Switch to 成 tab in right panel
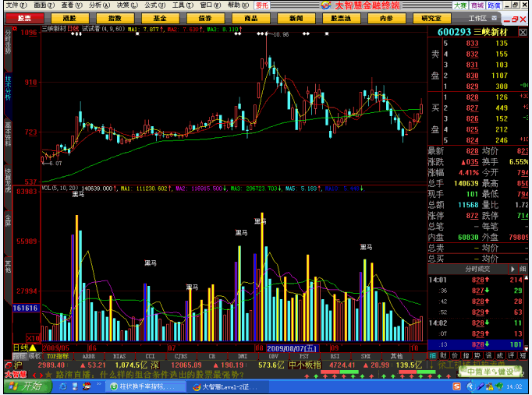 tap(500, 356)
